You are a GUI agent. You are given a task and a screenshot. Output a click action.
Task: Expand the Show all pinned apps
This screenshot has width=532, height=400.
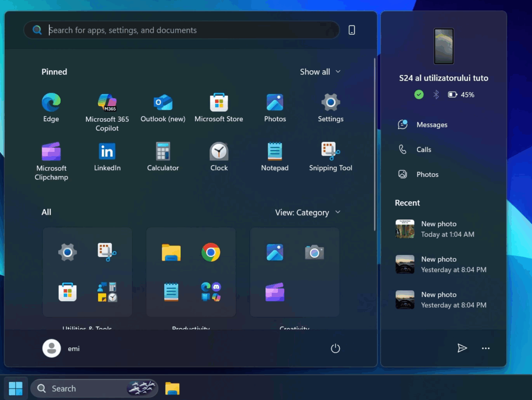(x=320, y=72)
